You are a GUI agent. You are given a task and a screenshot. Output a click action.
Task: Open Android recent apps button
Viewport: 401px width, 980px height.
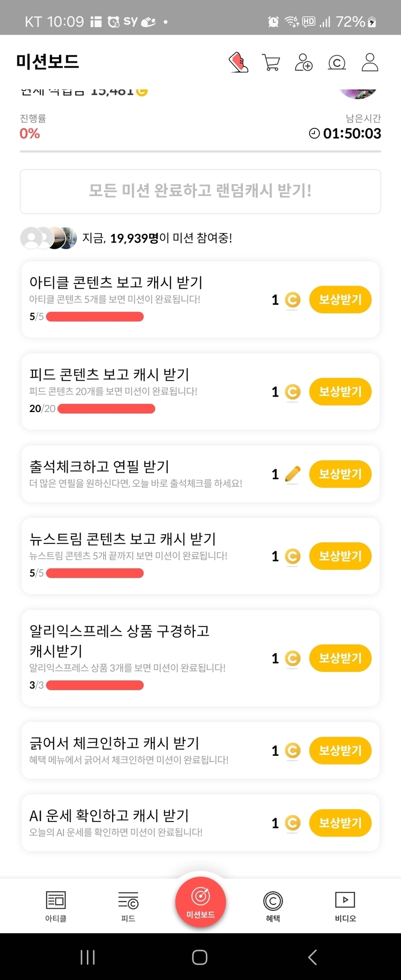[87, 957]
